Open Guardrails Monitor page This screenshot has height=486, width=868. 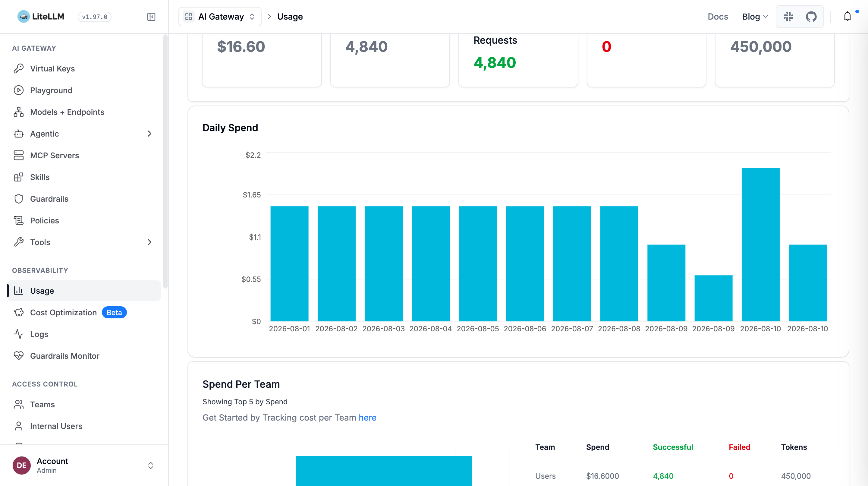[84, 356]
